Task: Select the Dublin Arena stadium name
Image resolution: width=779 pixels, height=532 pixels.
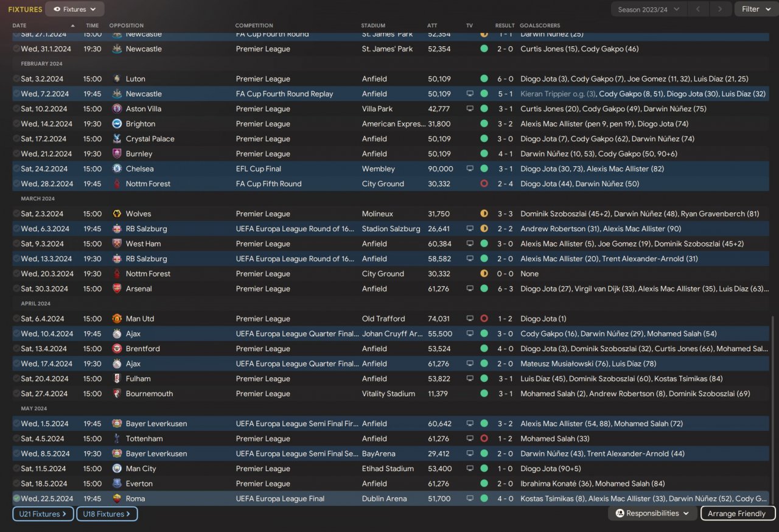Action: (384, 499)
